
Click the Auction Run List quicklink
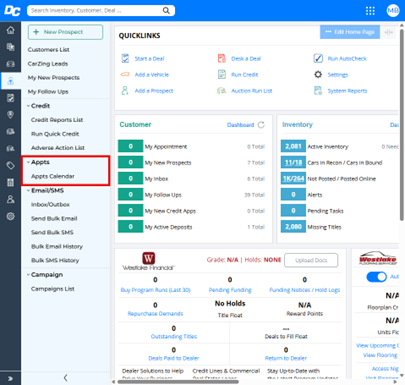[x=252, y=91]
